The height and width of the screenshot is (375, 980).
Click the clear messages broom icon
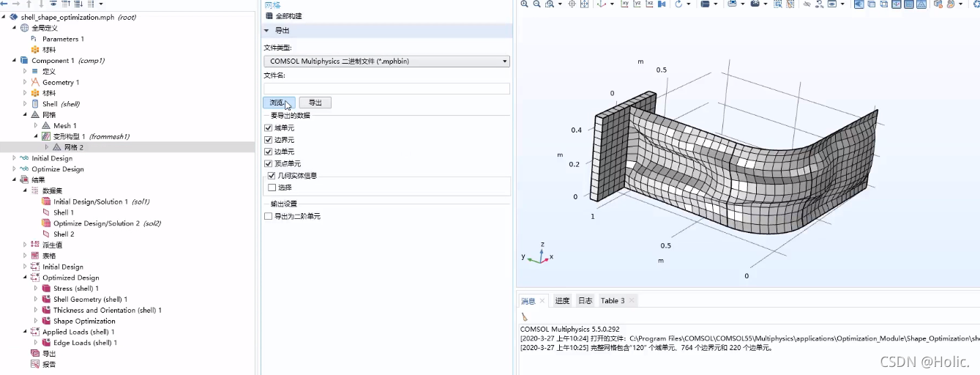(x=525, y=316)
